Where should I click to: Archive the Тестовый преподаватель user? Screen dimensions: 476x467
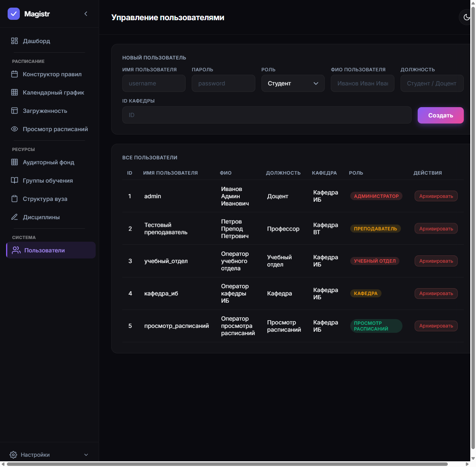point(436,228)
